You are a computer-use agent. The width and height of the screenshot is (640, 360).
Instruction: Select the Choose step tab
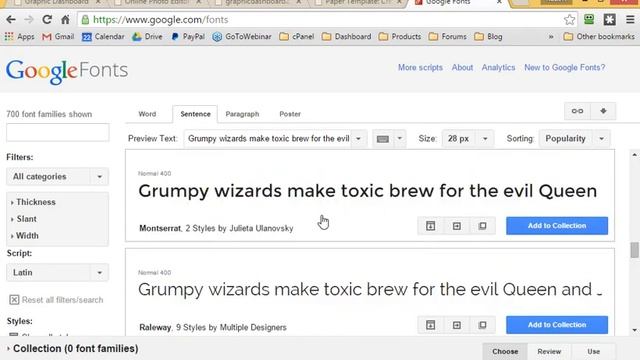[505, 351]
